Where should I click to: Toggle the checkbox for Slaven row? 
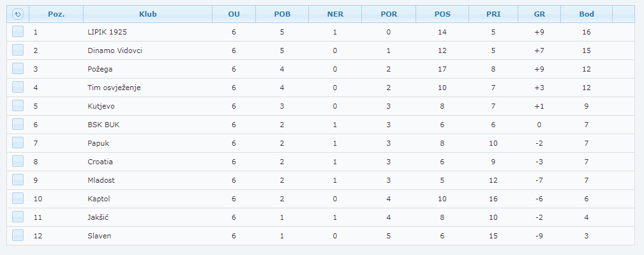(x=18, y=235)
